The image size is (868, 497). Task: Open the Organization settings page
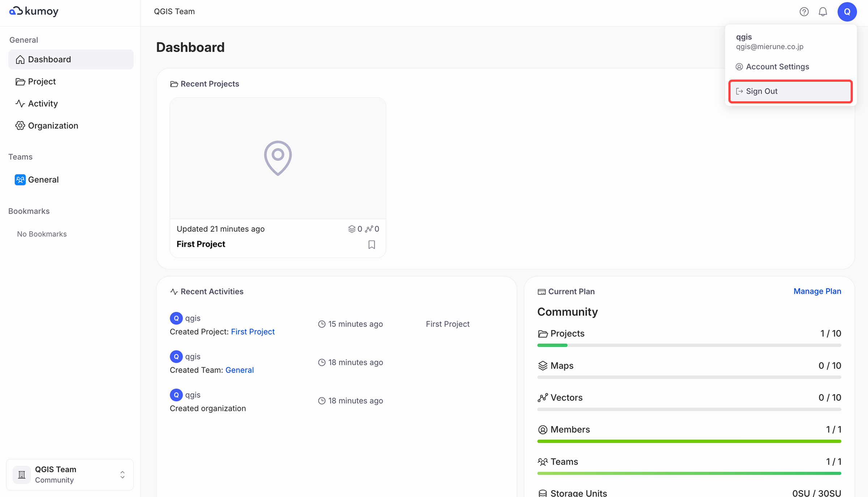pos(53,126)
